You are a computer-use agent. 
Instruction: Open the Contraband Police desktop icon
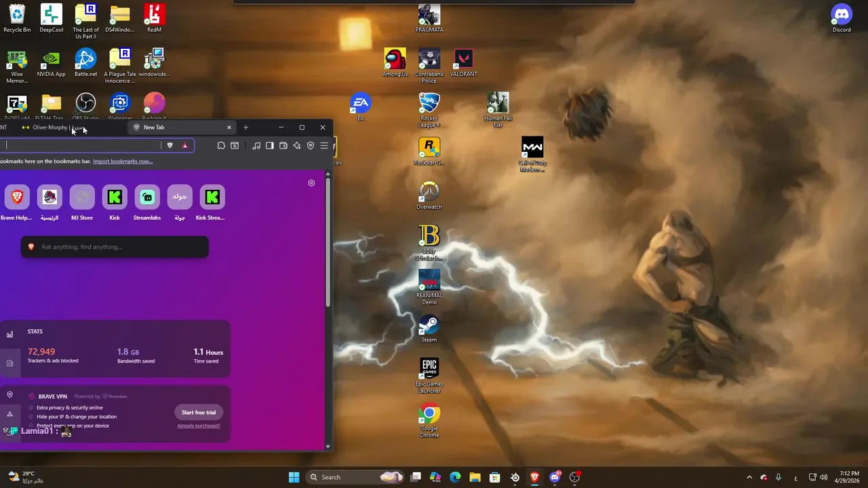pyautogui.click(x=429, y=66)
